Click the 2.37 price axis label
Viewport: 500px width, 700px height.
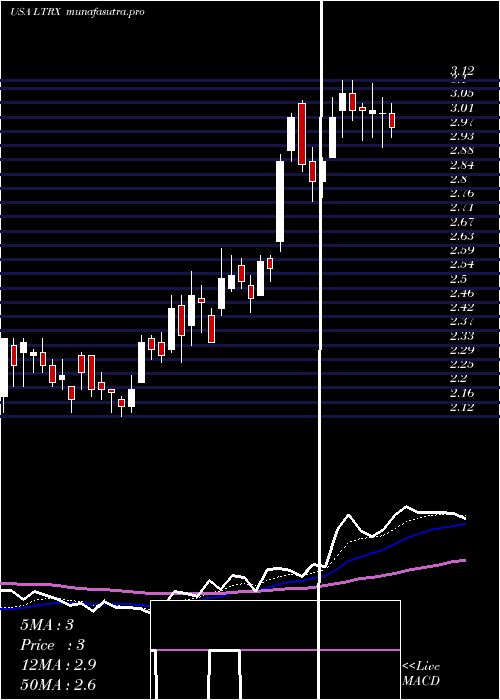point(462,321)
